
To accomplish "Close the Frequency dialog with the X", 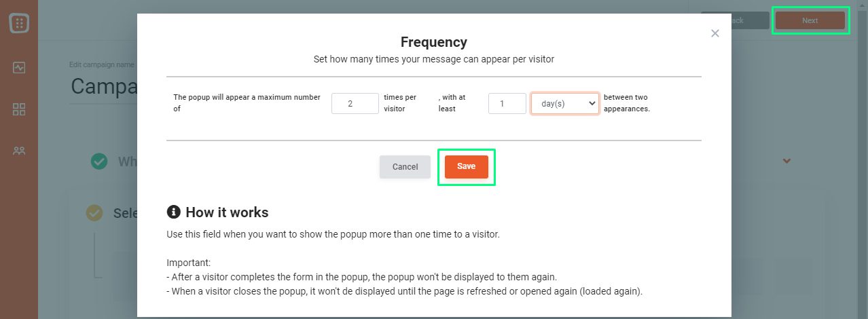I will (715, 33).
